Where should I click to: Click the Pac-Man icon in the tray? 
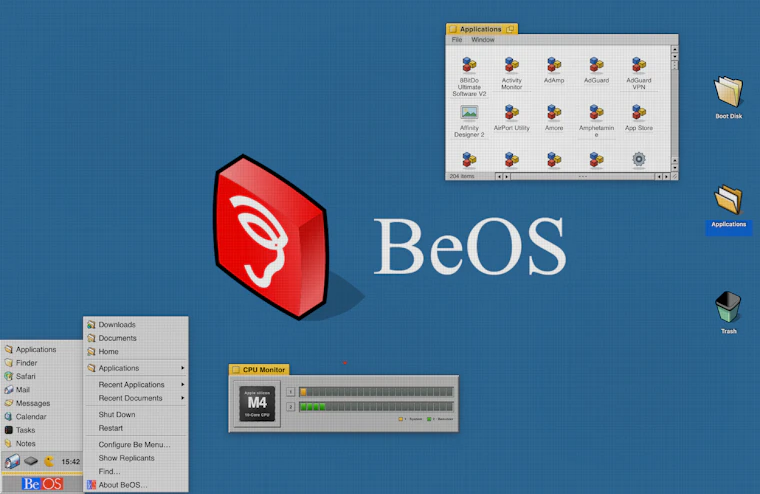(49, 461)
